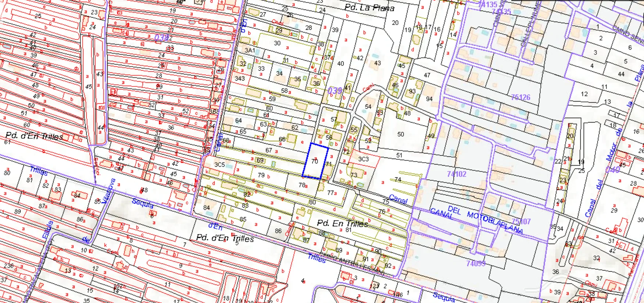Click parcel number 54
This screenshot has height=303, width=644.
click(368, 106)
